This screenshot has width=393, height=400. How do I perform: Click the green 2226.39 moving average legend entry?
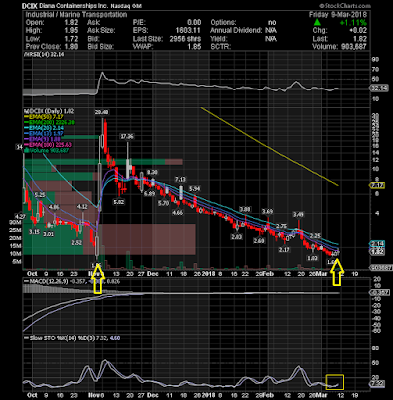click(x=49, y=123)
